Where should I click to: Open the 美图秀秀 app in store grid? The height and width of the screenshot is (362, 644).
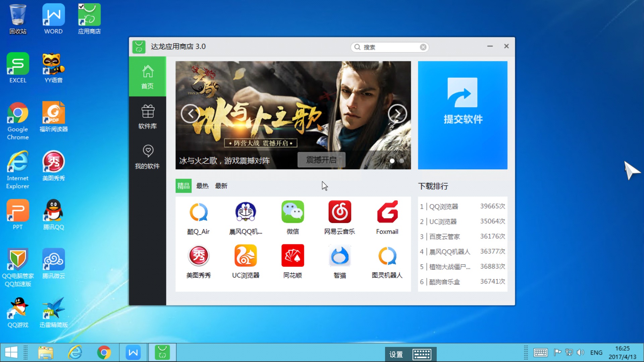(x=199, y=256)
